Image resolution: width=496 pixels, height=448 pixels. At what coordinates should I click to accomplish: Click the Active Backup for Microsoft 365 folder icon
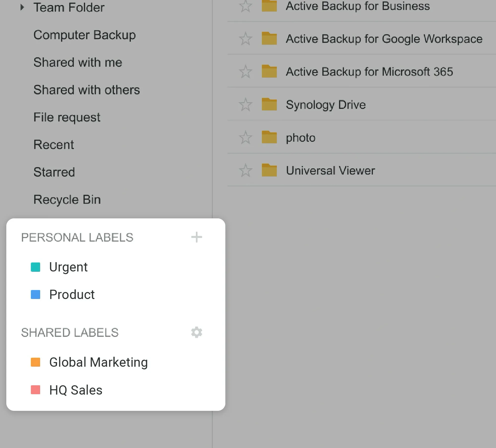pos(269,71)
